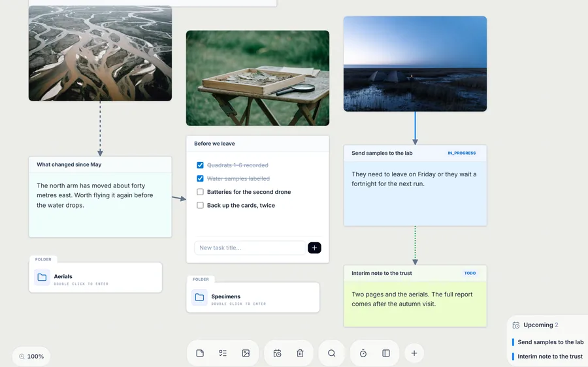The image size is (588, 367).
Task: Click the Back up the cards, twice label
Action: coord(240,206)
